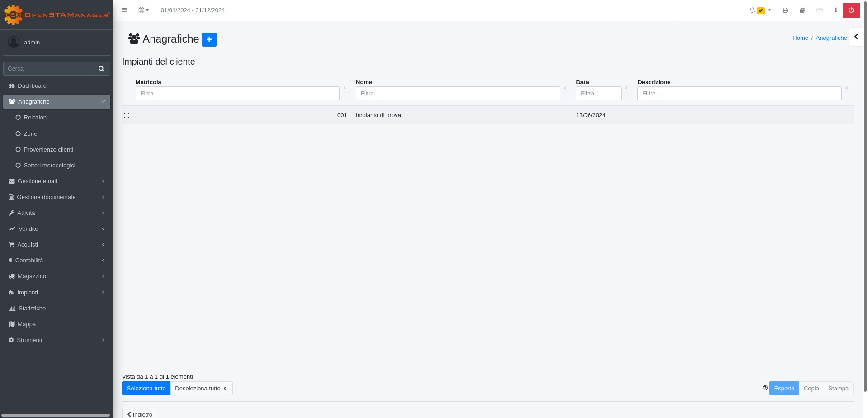Viewport: 868px width, 418px height.
Task: Open the Statistiche menu item
Action: pyautogui.click(x=32, y=309)
